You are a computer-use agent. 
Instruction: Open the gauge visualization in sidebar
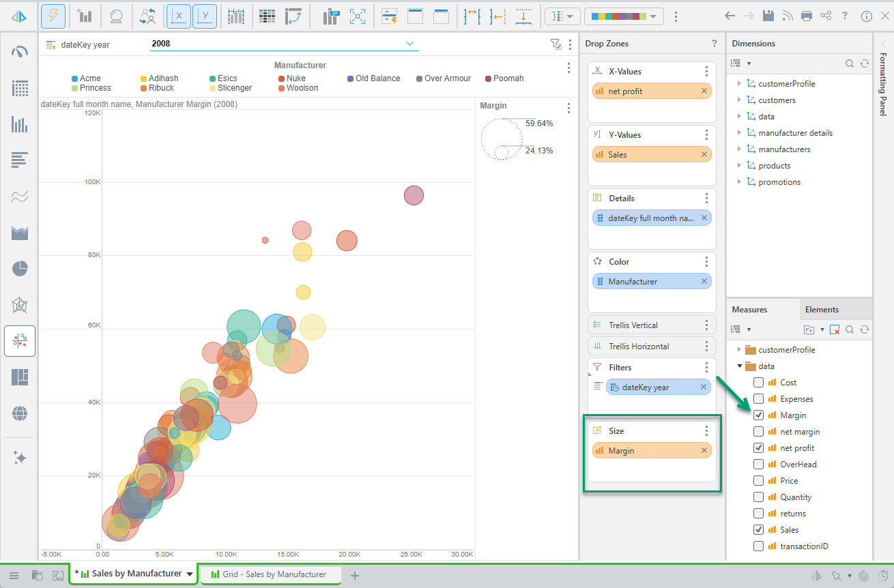[20, 52]
